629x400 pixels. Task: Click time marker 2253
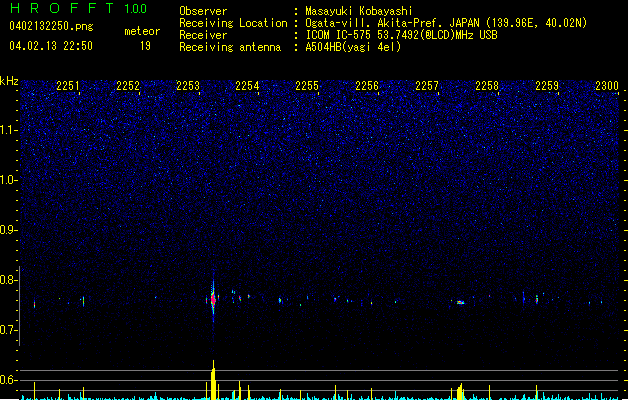pyautogui.click(x=188, y=86)
